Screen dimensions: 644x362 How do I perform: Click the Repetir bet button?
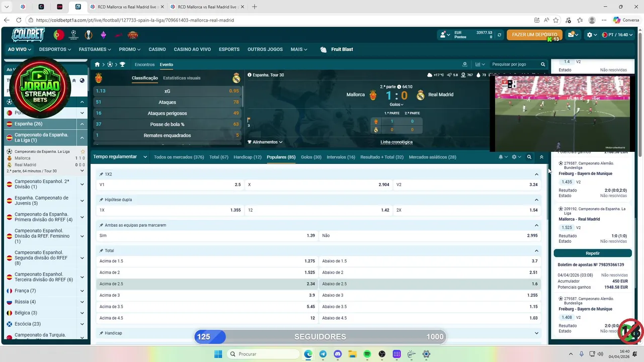(593, 253)
